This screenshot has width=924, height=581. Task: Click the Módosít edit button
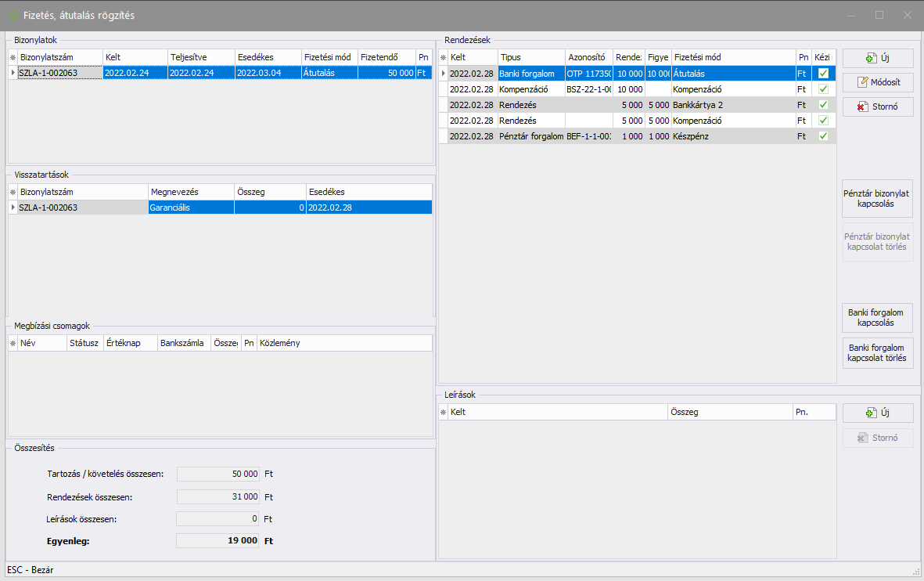[877, 82]
